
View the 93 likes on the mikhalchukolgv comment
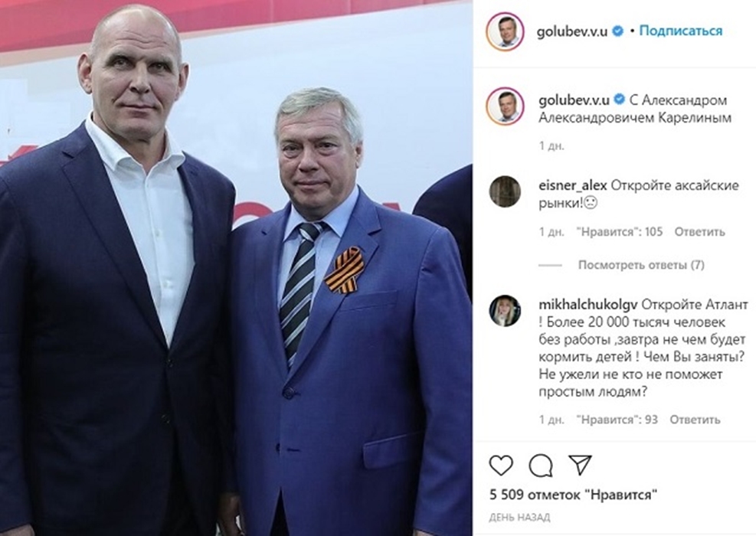pos(617,420)
